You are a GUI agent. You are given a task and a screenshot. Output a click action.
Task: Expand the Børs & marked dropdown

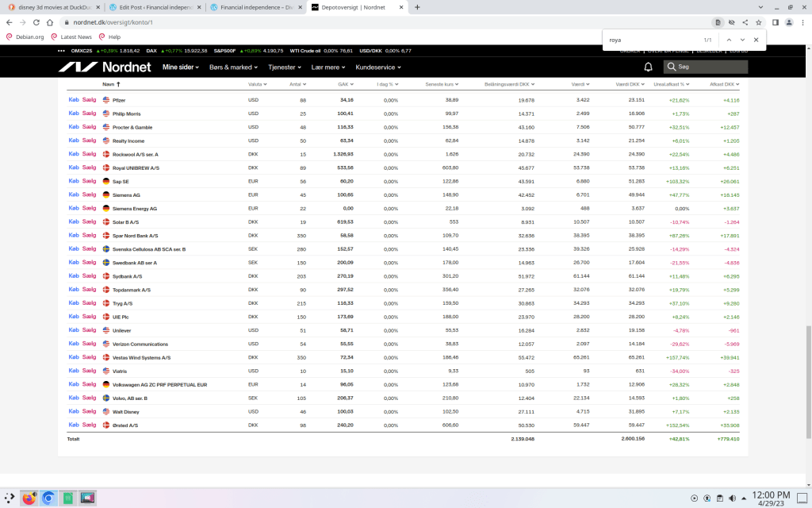[x=234, y=67]
